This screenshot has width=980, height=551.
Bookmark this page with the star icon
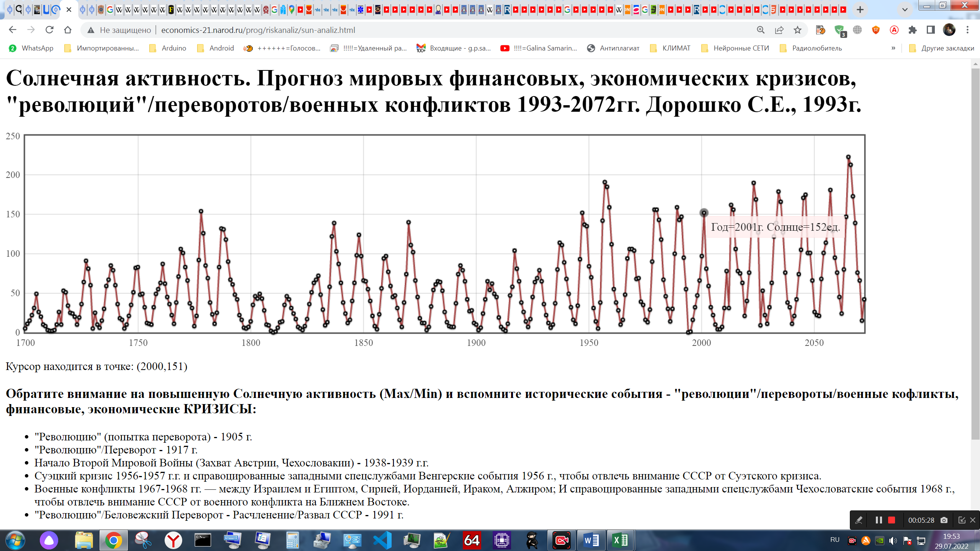797,30
